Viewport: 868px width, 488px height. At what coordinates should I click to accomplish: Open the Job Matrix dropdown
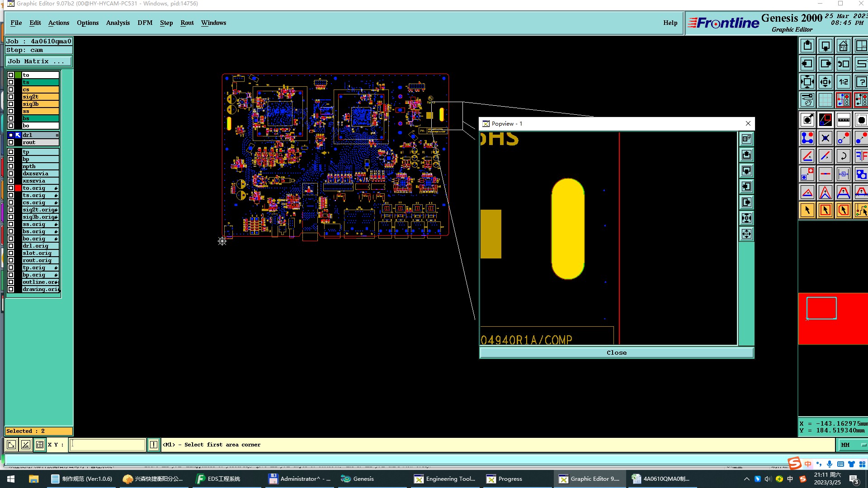(38, 61)
